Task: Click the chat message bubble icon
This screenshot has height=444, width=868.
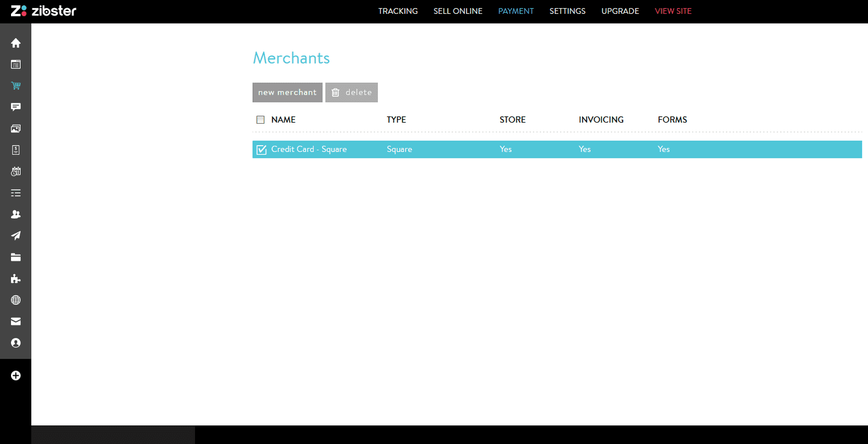Action: (x=16, y=108)
